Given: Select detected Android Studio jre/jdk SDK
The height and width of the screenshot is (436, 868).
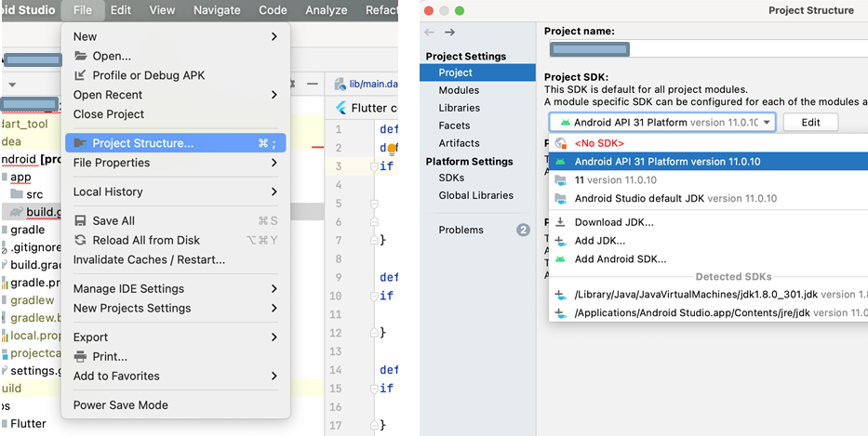Looking at the screenshot, I should 709,312.
